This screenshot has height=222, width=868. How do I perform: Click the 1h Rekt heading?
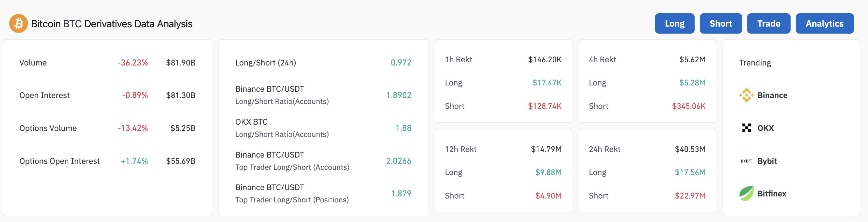click(459, 60)
